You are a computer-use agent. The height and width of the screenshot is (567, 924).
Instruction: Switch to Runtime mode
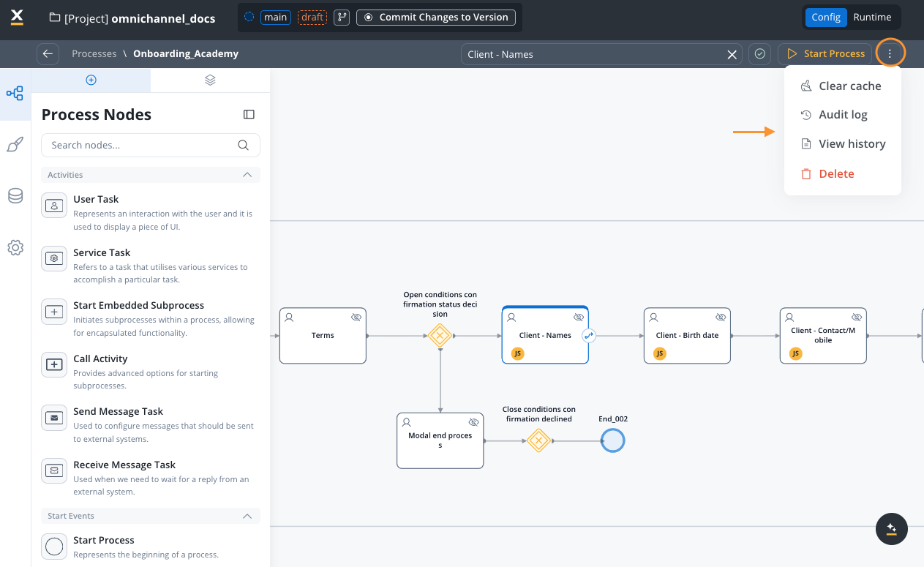(872, 18)
